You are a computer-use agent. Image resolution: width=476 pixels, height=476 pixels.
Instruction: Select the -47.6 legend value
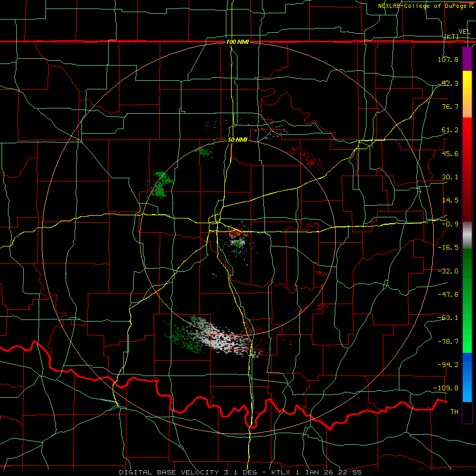(x=448, y=295)
